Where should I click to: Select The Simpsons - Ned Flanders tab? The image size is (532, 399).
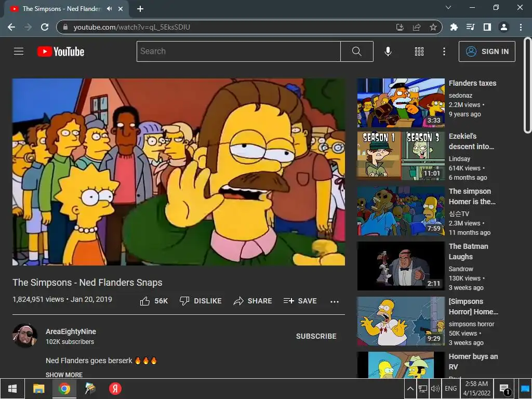[61, 9]
